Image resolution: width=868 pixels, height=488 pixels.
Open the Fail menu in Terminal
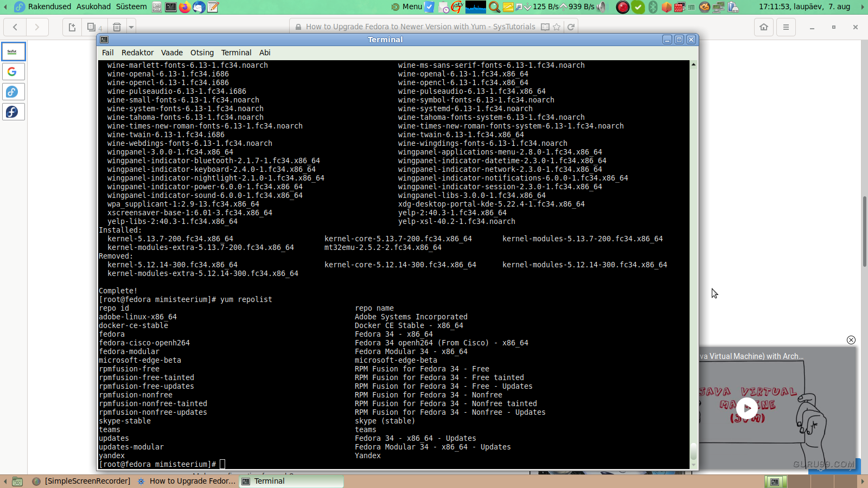[108, 53]
